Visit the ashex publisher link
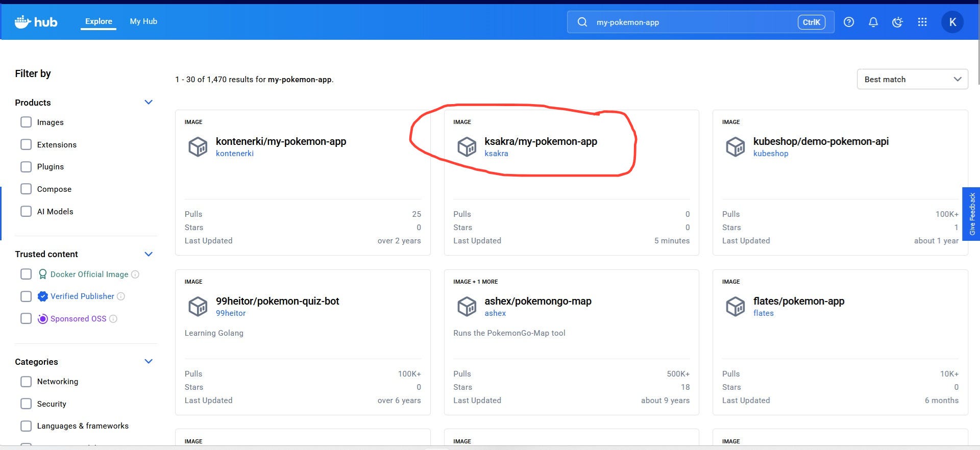 click(495, 313)
